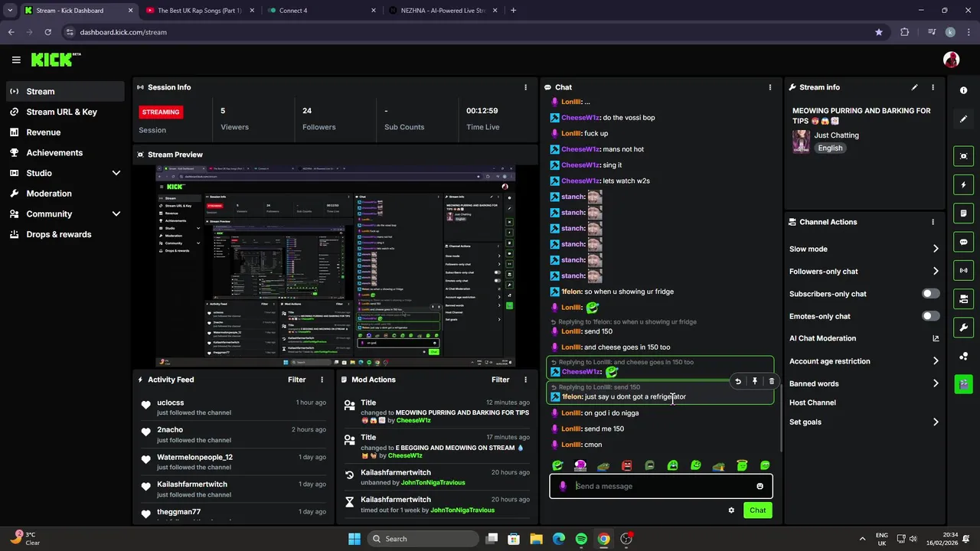
Task: Open Chrome tab search dropdown
Action: click(x=10, y=11)
